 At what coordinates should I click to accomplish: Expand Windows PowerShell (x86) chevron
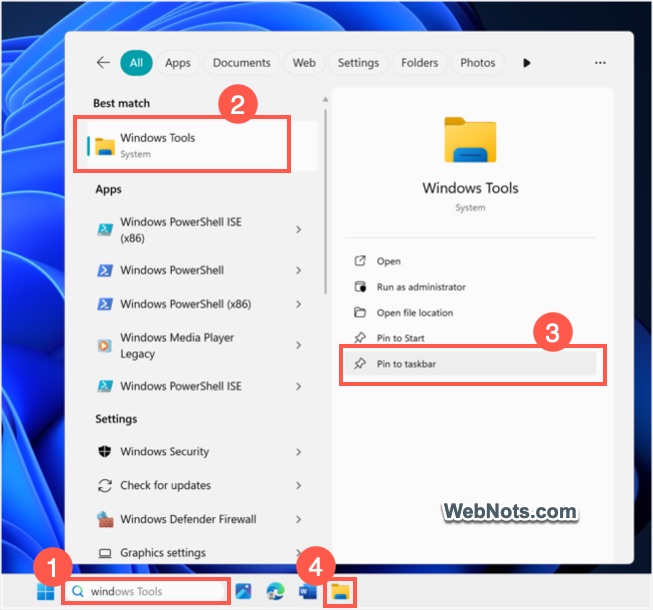pos(298,304)
